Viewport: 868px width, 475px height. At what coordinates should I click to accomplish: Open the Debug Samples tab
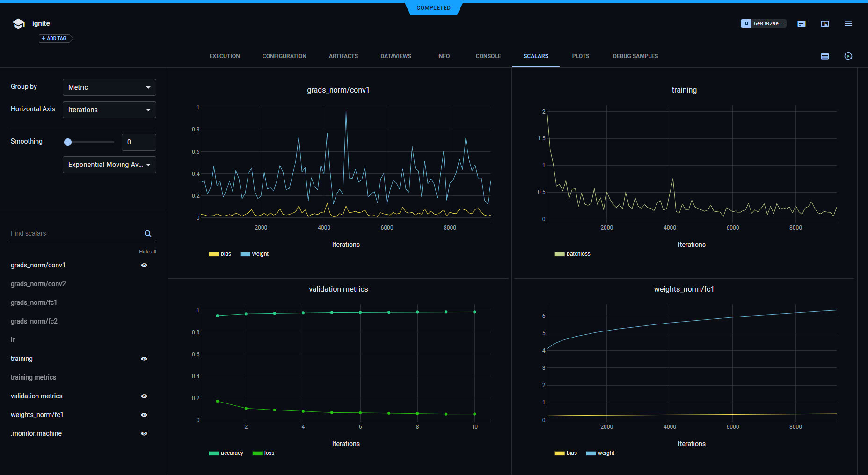click(x=635, y=56)
